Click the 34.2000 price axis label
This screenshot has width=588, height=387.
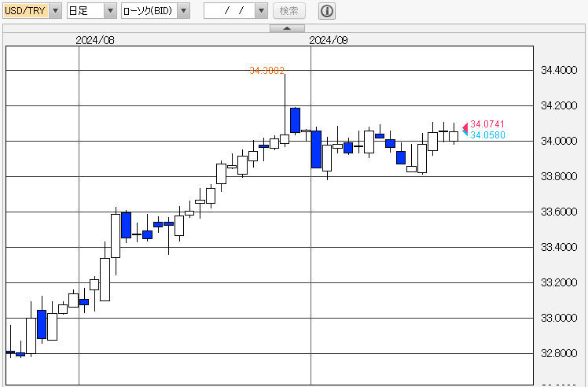559,105
